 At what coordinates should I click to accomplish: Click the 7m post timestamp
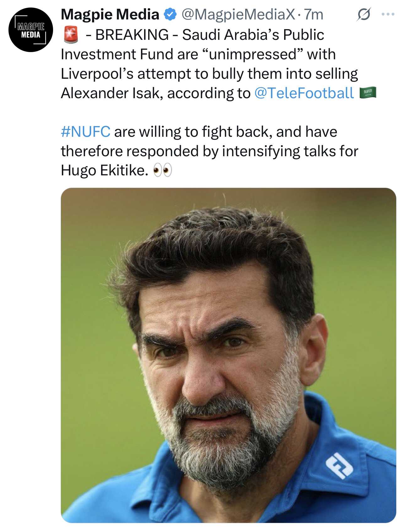tap(314, 14)
